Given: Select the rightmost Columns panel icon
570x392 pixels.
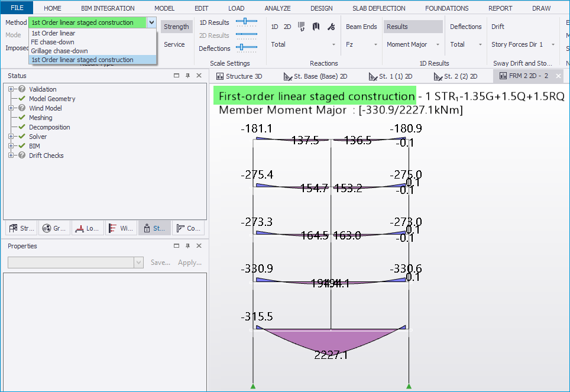Looking at the screenshot, I should click(x=188, y=228).
